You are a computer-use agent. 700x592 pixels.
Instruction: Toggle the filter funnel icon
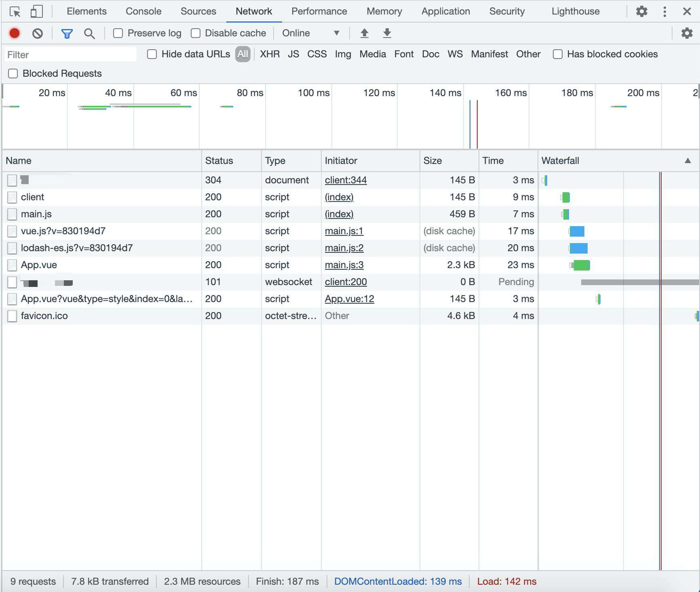pos(67,33)
